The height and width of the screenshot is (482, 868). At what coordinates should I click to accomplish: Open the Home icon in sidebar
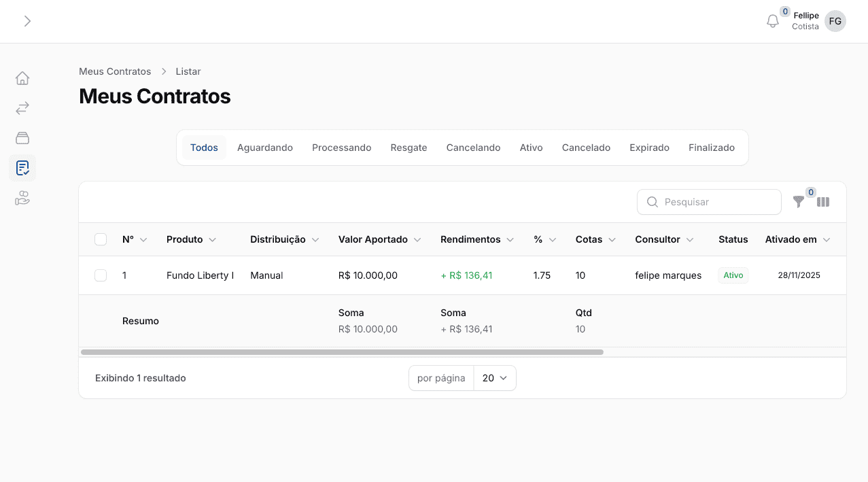pyautogui.click(x=22, y=78)
